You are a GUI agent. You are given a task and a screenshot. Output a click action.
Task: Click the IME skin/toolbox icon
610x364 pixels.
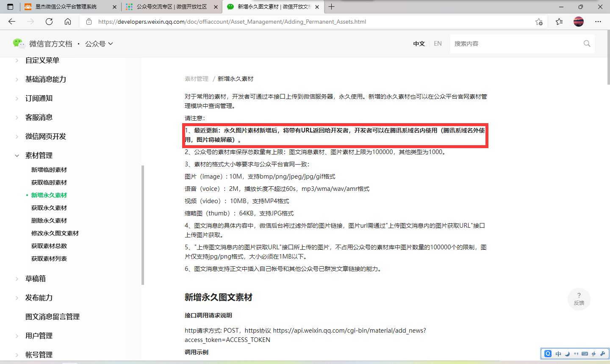click(x=594, y=354)
